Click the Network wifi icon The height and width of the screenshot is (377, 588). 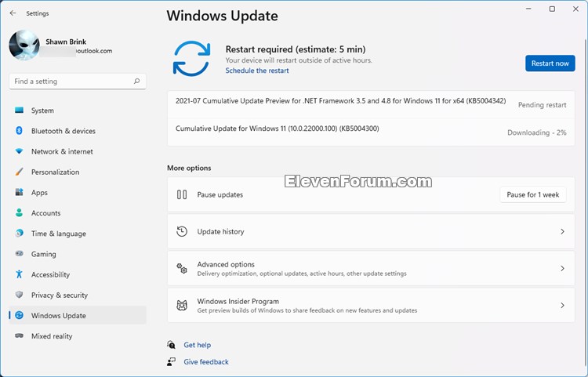[x=19, y=151]
